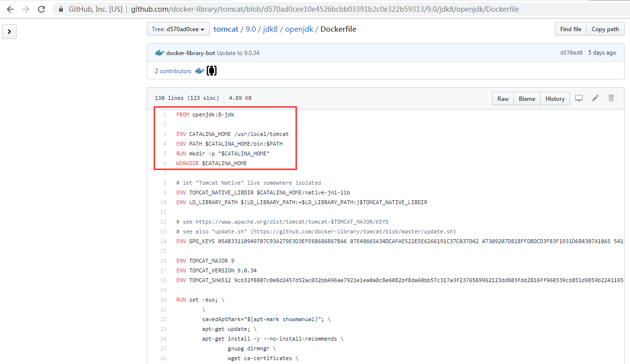Expand the sidebar with arrow toggle
The height and width of the screenshot is (364, 630).
point(9,32)
